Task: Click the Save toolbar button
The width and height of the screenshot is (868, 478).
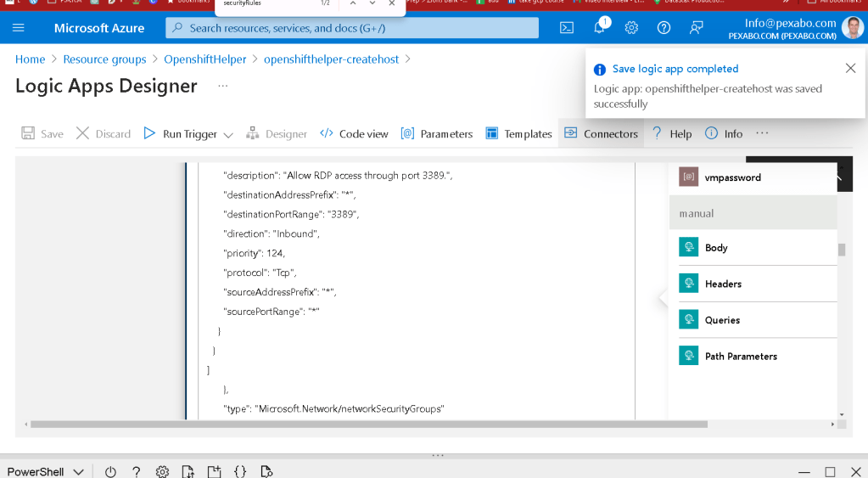Action: click(x=42, y=133)
